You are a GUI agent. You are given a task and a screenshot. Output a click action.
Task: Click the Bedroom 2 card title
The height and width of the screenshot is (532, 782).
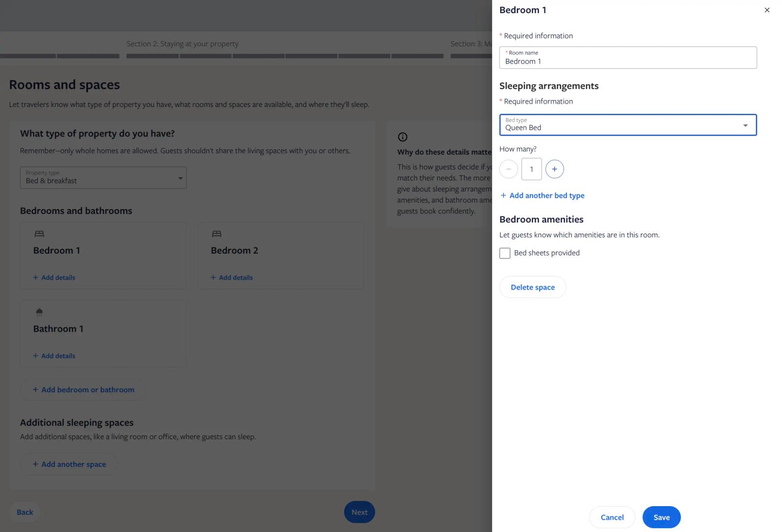[234, 251]
